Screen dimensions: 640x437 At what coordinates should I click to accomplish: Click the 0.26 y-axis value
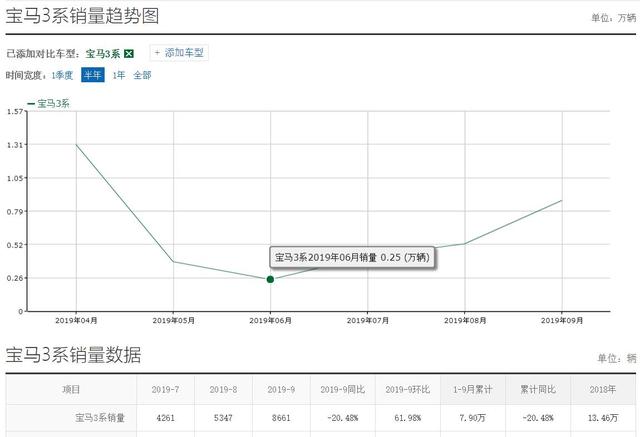click(15, 278)
